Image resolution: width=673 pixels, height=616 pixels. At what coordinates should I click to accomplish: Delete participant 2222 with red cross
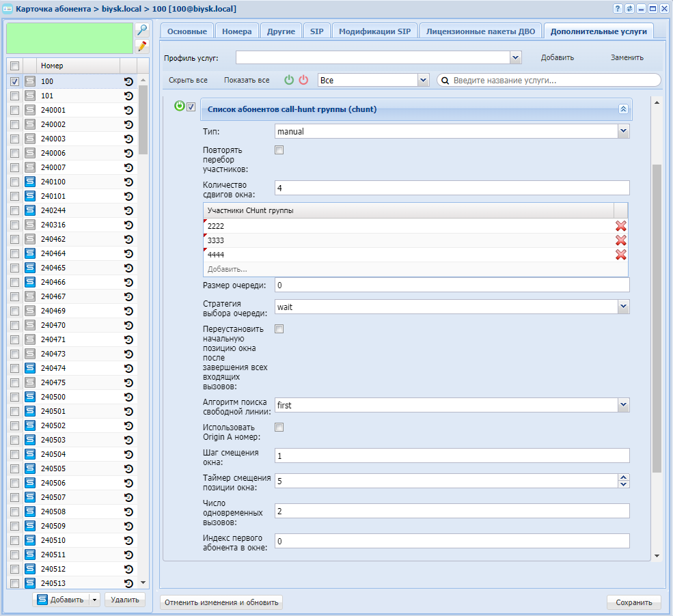(620, 226)
